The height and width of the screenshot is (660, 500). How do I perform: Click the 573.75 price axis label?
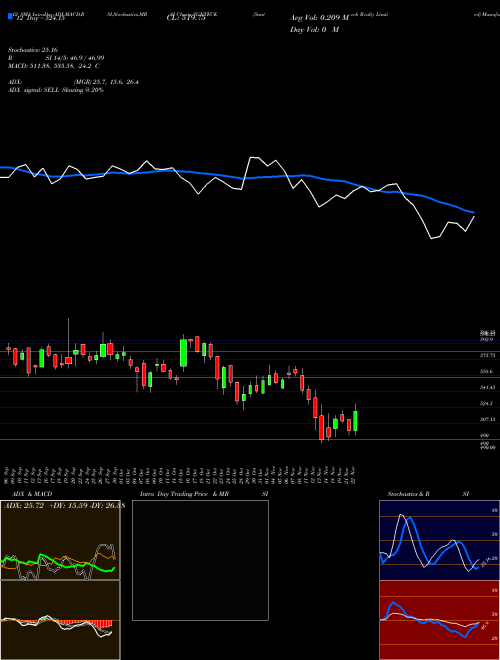488,356
